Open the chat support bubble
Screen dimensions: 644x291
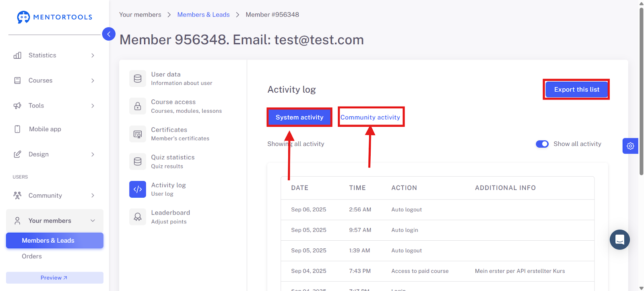pyautogui.click(x=620, y=239)
